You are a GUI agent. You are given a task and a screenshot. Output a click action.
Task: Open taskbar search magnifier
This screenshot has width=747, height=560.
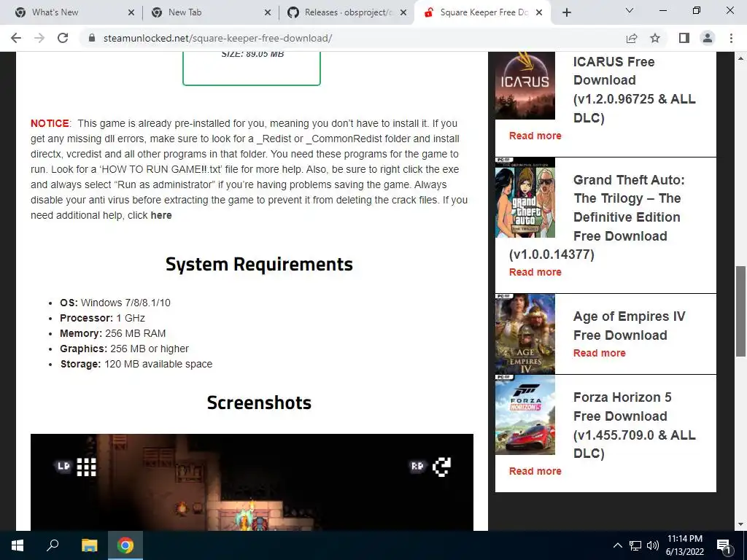(53, 545)
